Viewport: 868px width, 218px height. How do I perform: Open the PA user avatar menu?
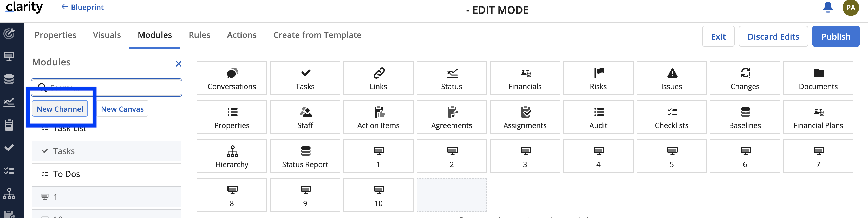[851, 8]
